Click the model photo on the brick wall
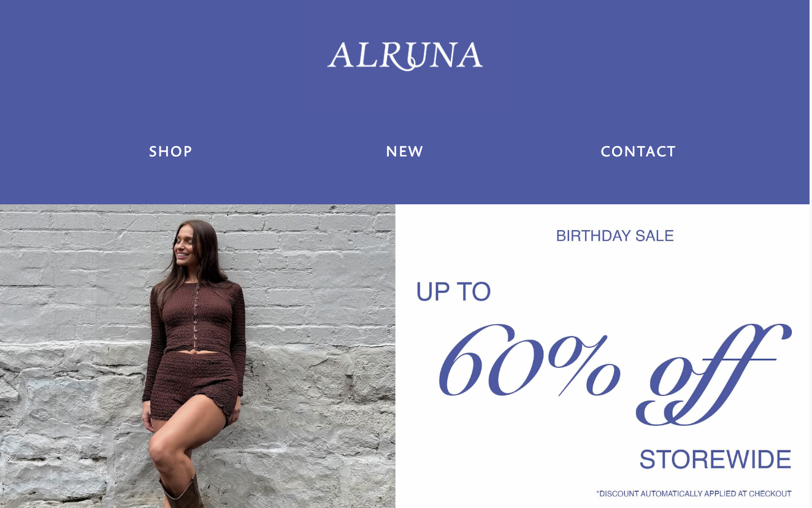 point(197,356)
